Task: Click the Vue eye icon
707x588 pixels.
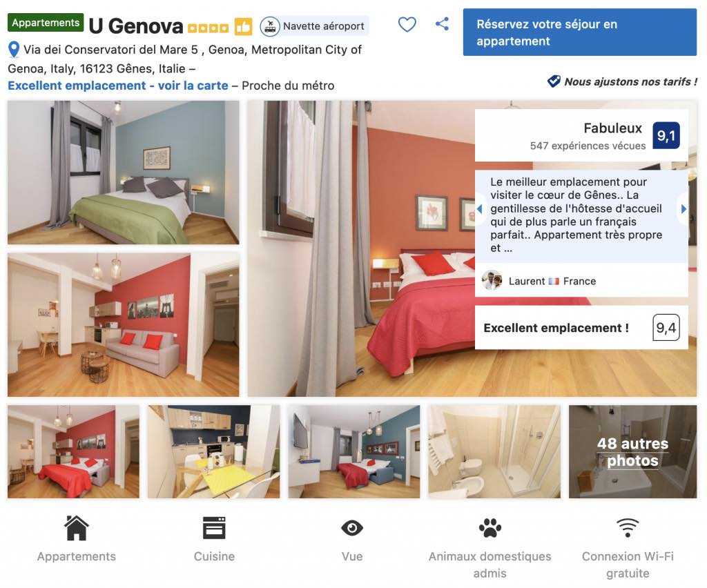Action: coord(351,528)
